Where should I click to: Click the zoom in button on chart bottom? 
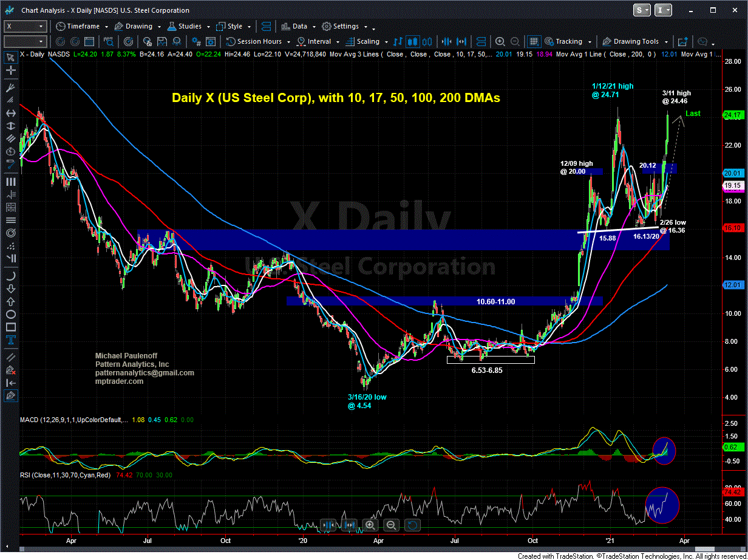tap(370, 525)
